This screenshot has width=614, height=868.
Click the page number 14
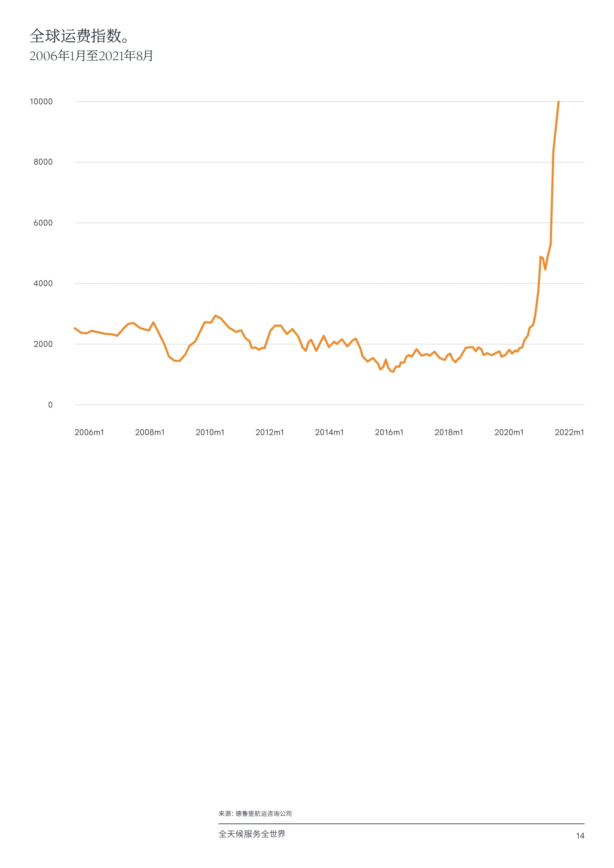[580, 836]
